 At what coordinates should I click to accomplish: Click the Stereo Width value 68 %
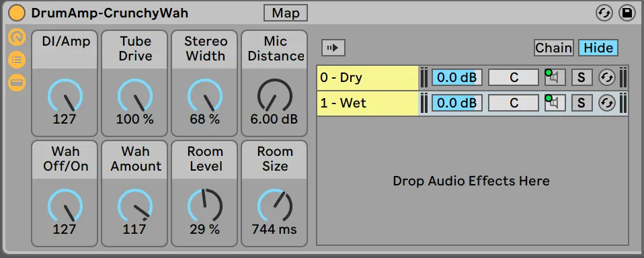coord(204,120)
